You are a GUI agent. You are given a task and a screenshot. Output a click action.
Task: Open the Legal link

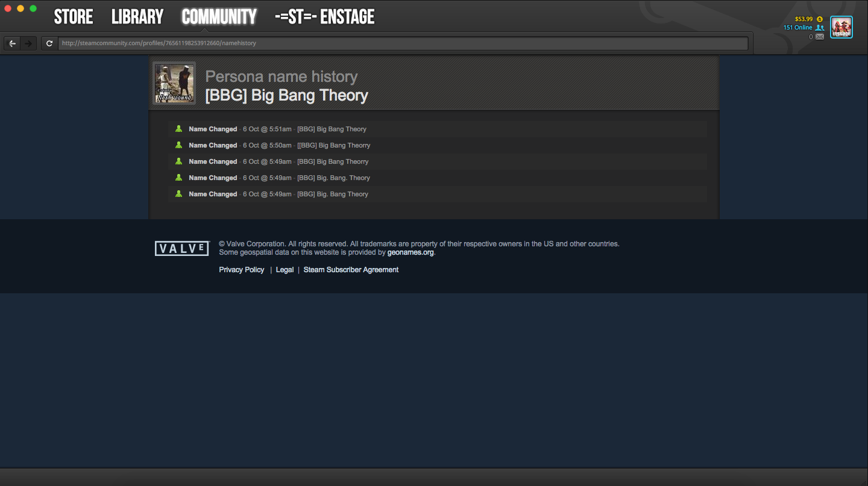click(x=285, y=270)
